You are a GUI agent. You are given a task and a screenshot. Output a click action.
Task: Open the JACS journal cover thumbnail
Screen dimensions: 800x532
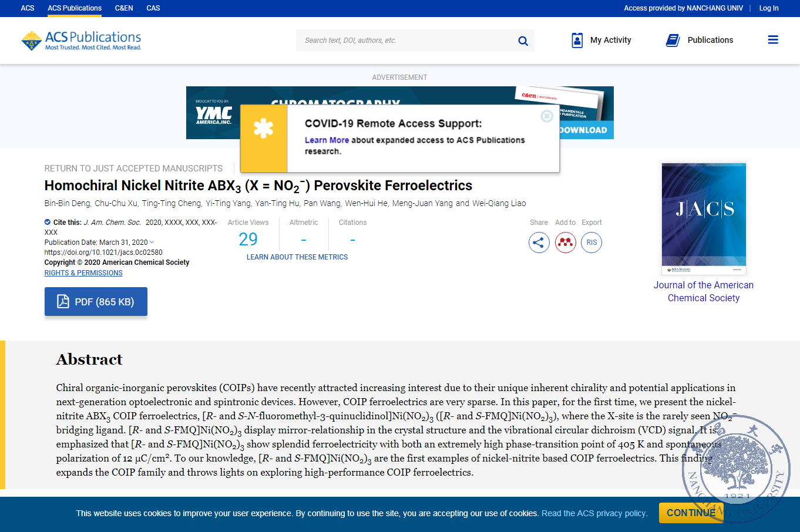coord(704,218)
